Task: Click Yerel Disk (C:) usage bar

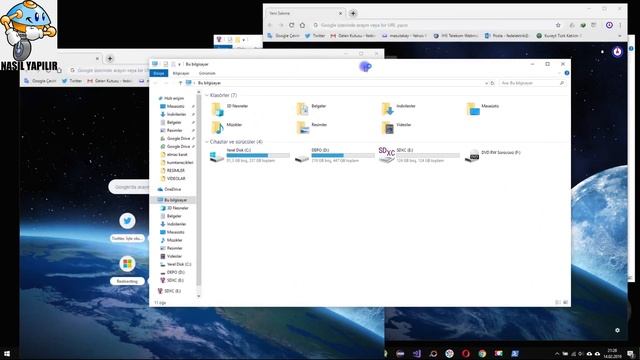Action: pyautogui.click(x=258, y=156)
